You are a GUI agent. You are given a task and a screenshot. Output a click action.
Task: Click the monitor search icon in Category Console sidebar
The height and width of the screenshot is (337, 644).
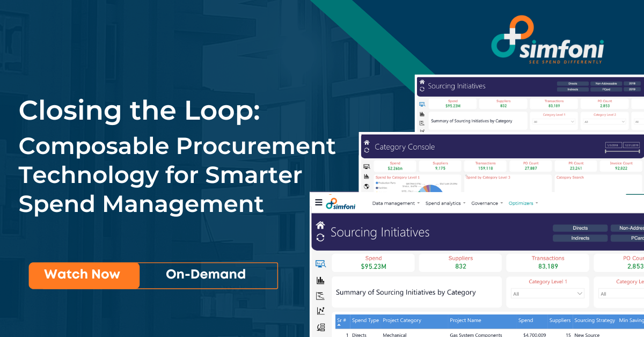[x=367, y=167]
